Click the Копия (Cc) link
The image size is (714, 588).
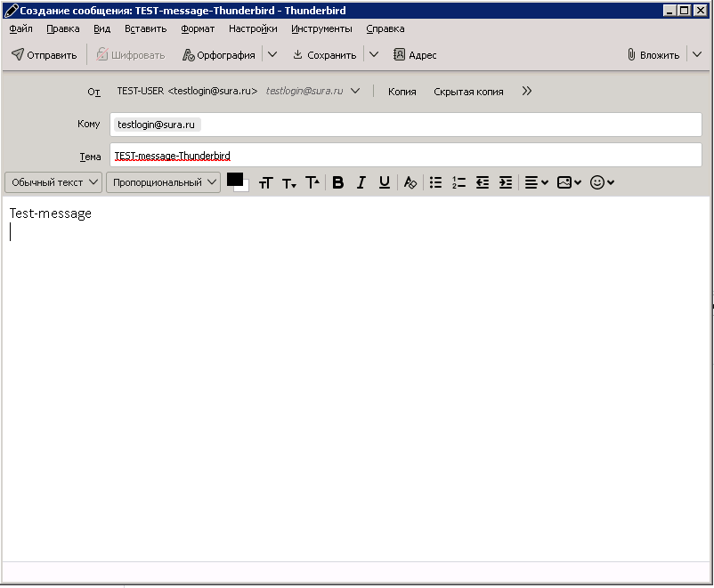coord(402,92)
